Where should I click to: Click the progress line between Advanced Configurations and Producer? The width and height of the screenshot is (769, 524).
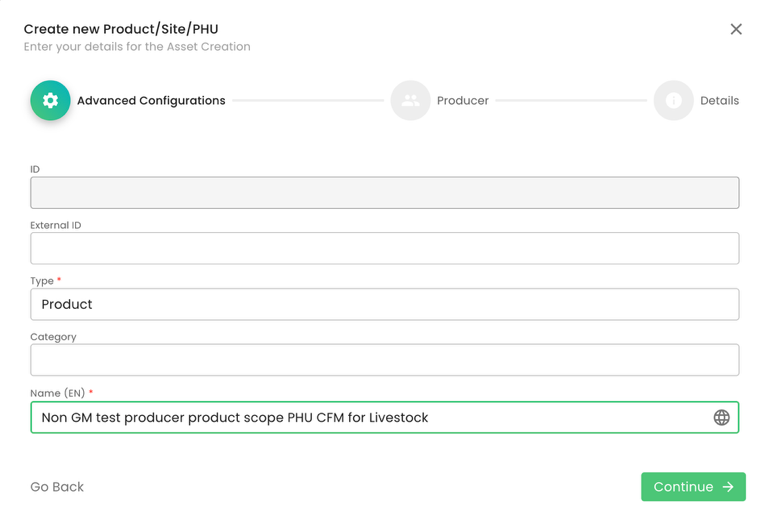[x=308, y=101]
